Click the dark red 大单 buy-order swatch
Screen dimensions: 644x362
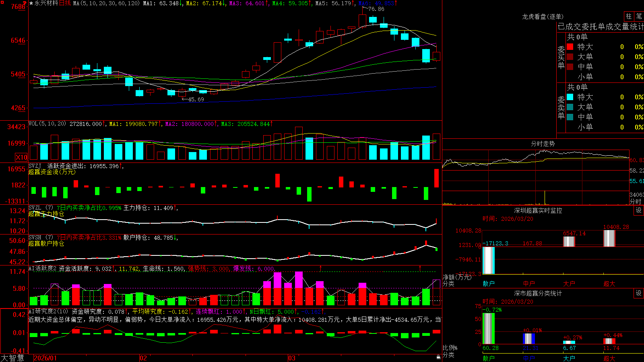pyautogui.click(x=570, y=57)
